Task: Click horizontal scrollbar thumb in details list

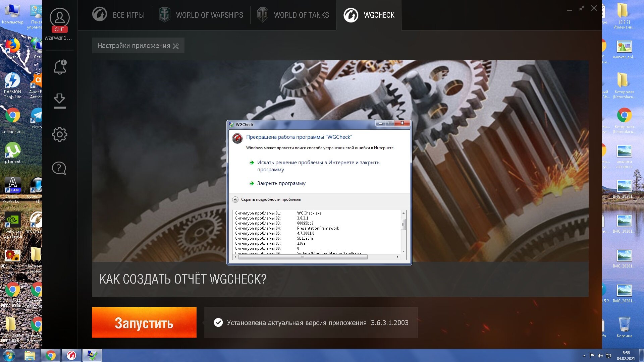Action: tap(303, 257)
